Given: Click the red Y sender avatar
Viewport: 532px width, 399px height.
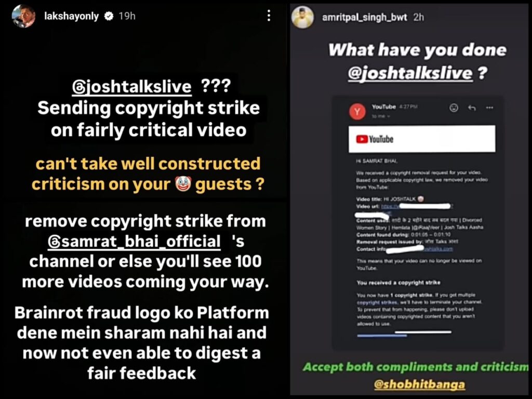Looking at the screenshot, I should coord(357,112).
